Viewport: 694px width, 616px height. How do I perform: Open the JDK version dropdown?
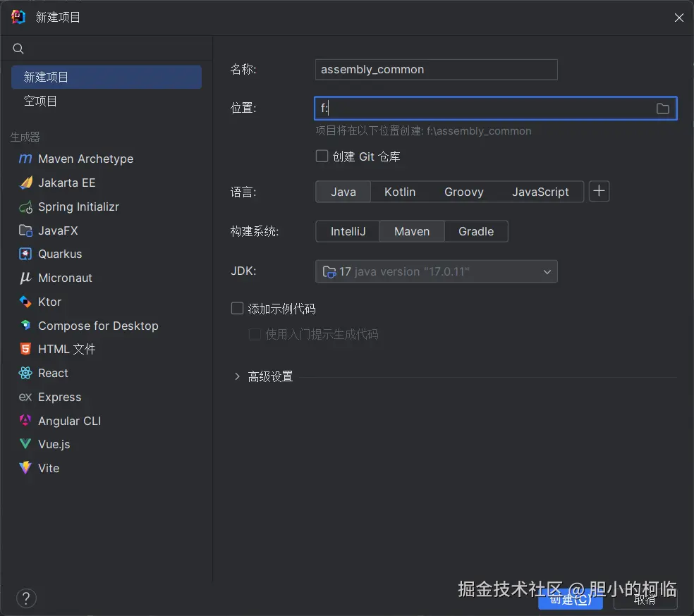(437, 271)
